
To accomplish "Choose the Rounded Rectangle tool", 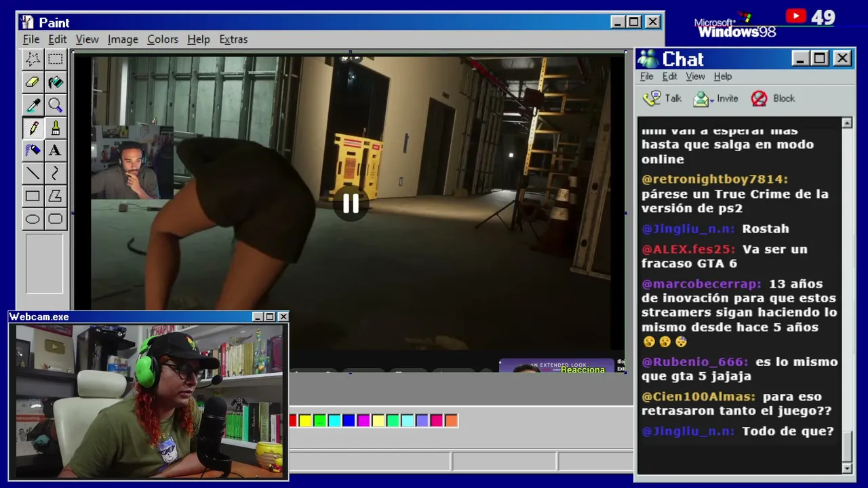I will [x=56, y=219].
